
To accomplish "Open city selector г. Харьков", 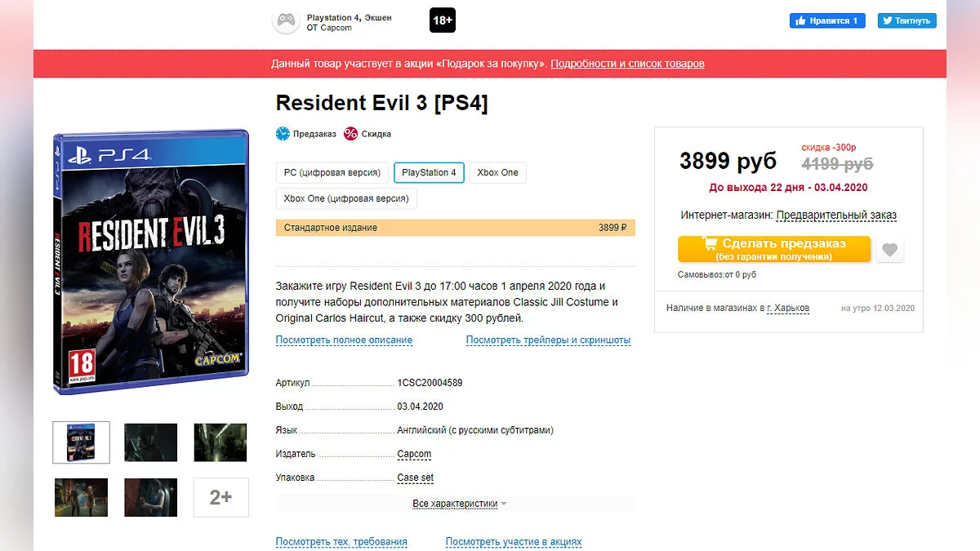I will (x=788, y=308).
